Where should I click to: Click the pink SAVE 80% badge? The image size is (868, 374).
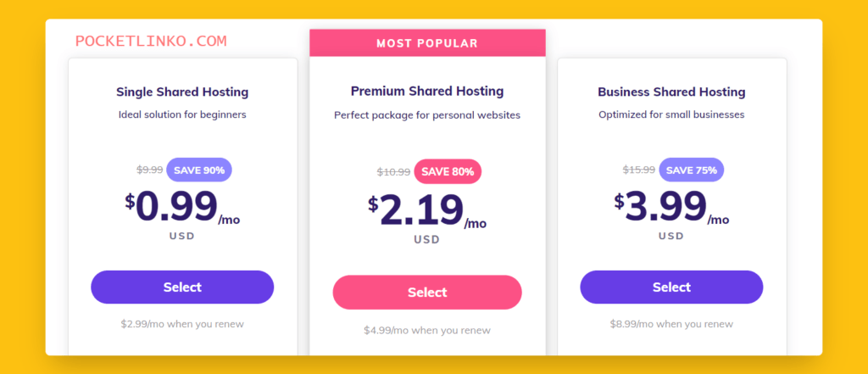click(447, 171)
